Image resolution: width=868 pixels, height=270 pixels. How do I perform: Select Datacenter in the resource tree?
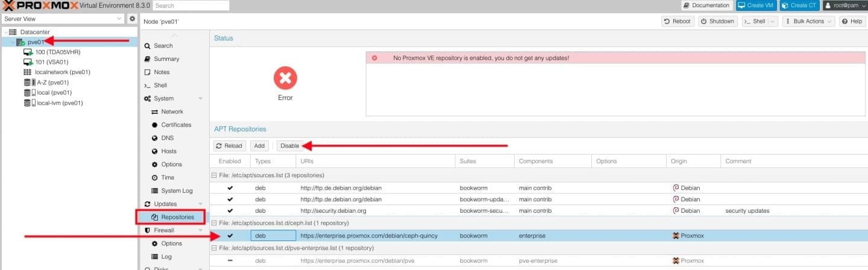point(35,32)
